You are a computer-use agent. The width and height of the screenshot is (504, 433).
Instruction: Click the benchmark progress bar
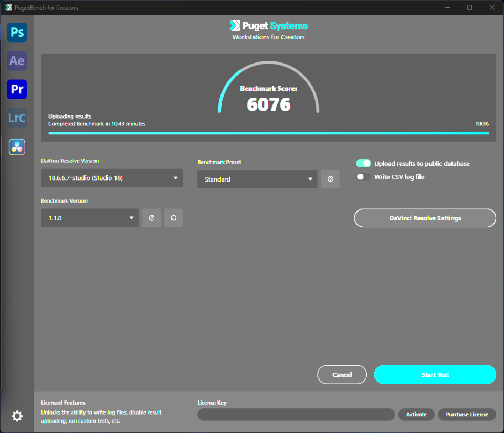click(x=268, y=133)
